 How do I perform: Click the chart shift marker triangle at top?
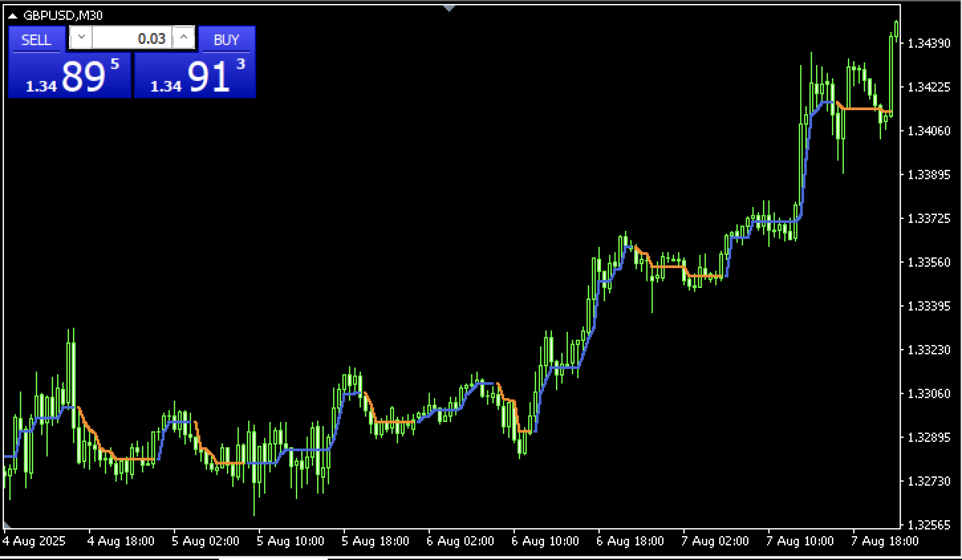click(x=449, y=8)
